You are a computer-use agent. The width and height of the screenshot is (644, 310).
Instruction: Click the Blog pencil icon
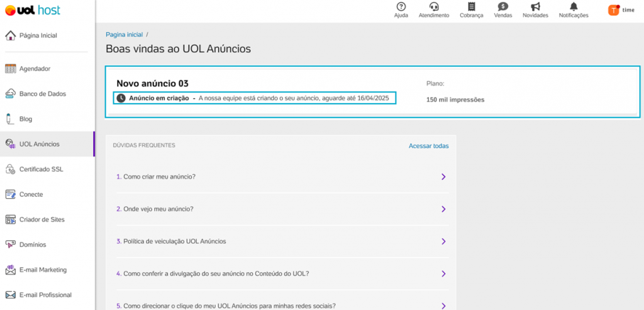pyautogui.click(x=9, y=119)
